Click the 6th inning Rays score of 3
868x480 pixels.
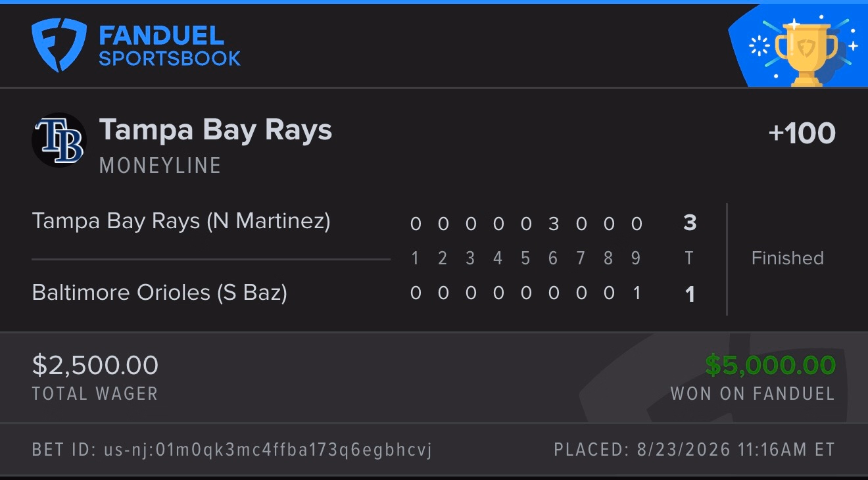point(553,224)
